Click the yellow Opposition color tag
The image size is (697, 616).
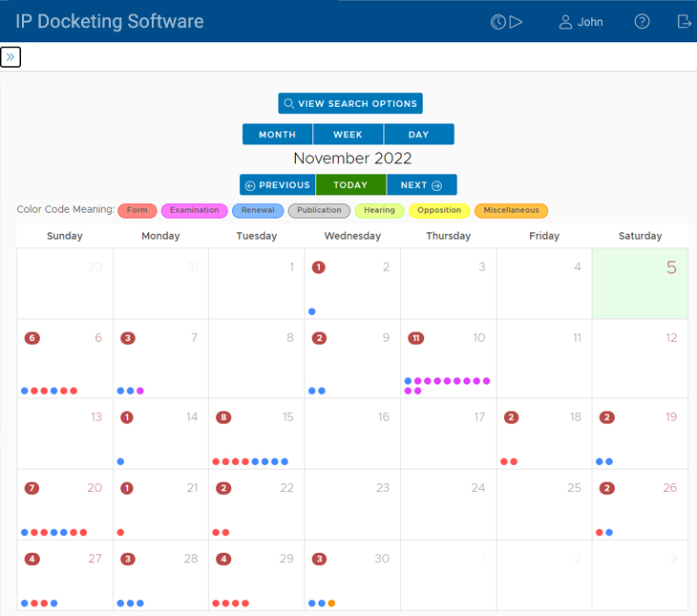pyautogui.click(x=439, y=210)
